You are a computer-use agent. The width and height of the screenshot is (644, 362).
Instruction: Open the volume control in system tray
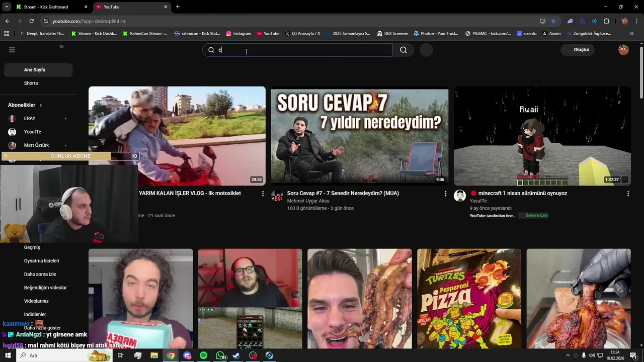(592, 355)
